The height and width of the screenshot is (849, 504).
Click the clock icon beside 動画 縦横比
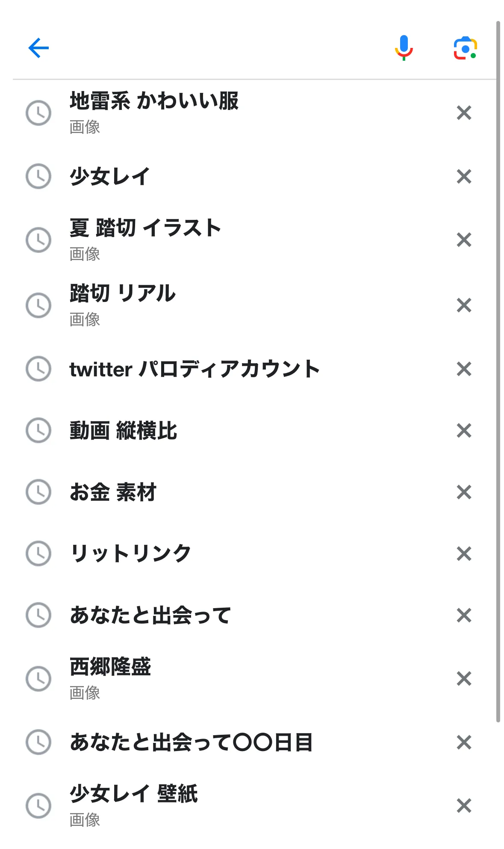[38, 430]
